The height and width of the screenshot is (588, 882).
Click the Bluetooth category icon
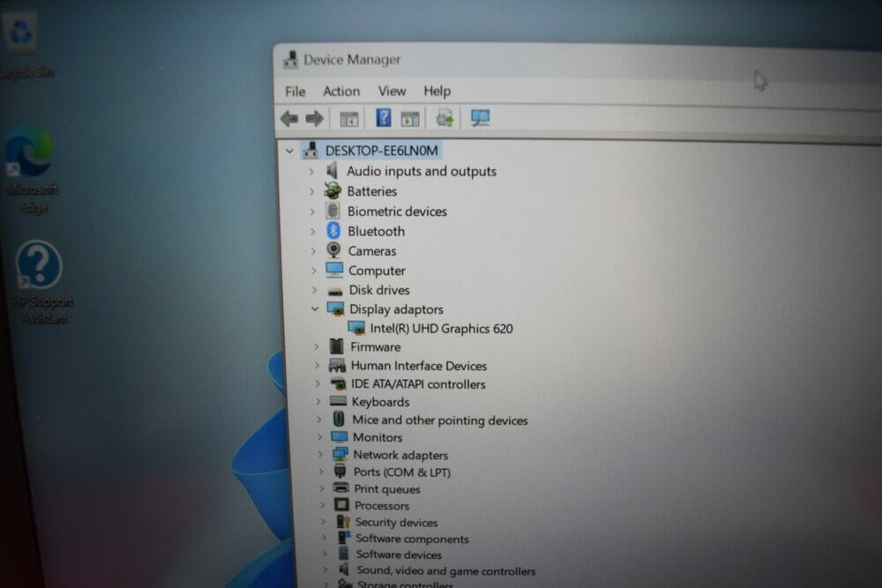tap(333, 230)
